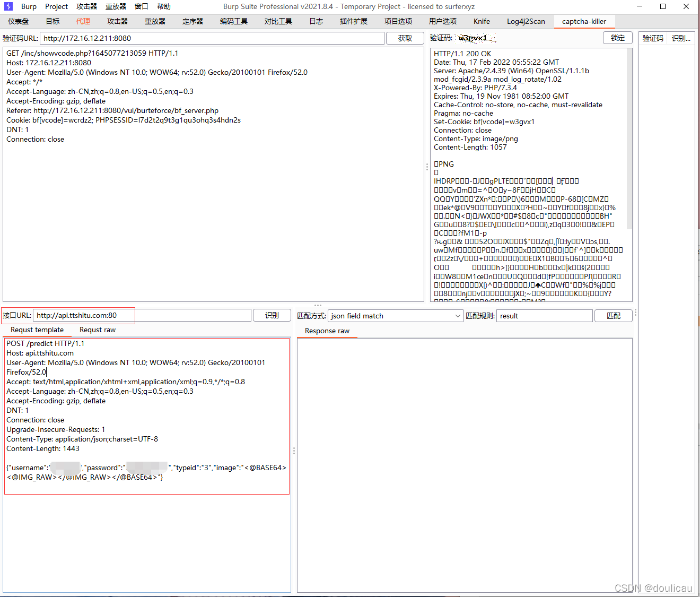Click the Content-Length: 1443 template line

(x=43, y=448)
